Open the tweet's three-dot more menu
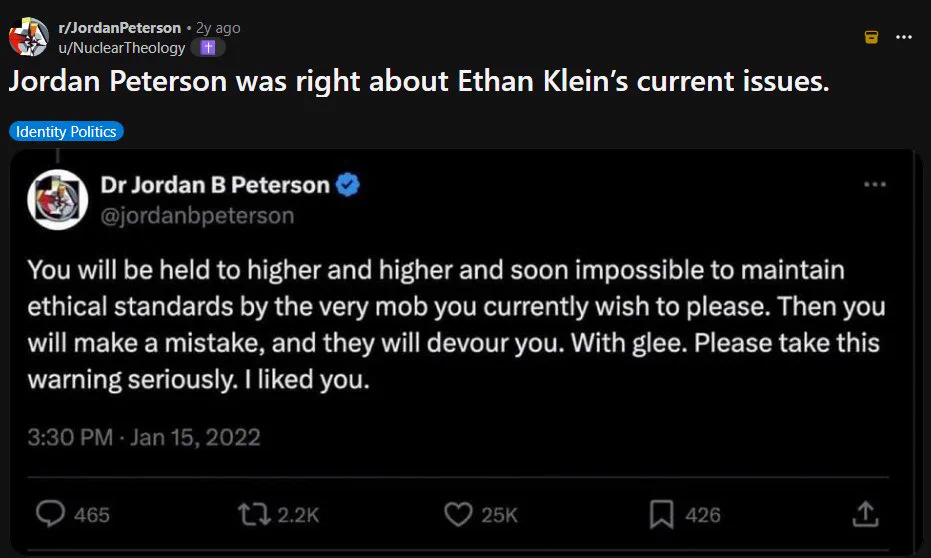The image size is (931, 558). [x=875, y=185]
